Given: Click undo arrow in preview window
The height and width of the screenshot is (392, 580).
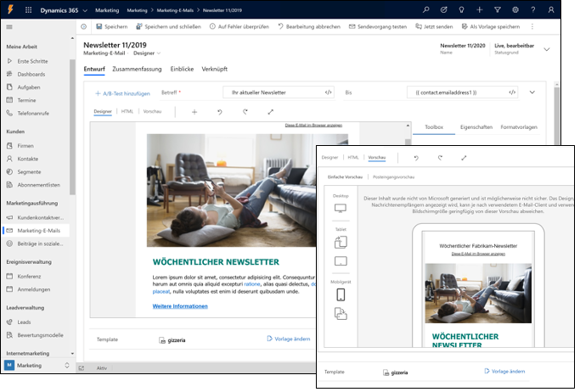Looking at the screenshot, I should pos(416,158).
